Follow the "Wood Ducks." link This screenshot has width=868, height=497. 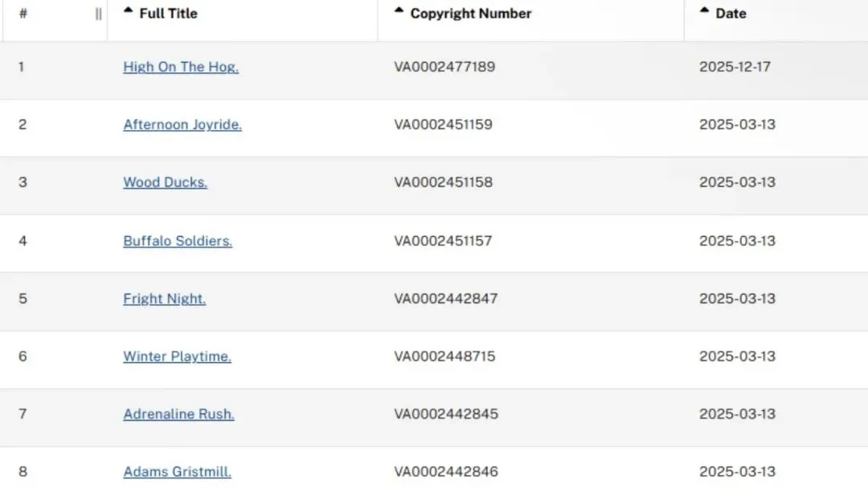[x=165, y=182]
